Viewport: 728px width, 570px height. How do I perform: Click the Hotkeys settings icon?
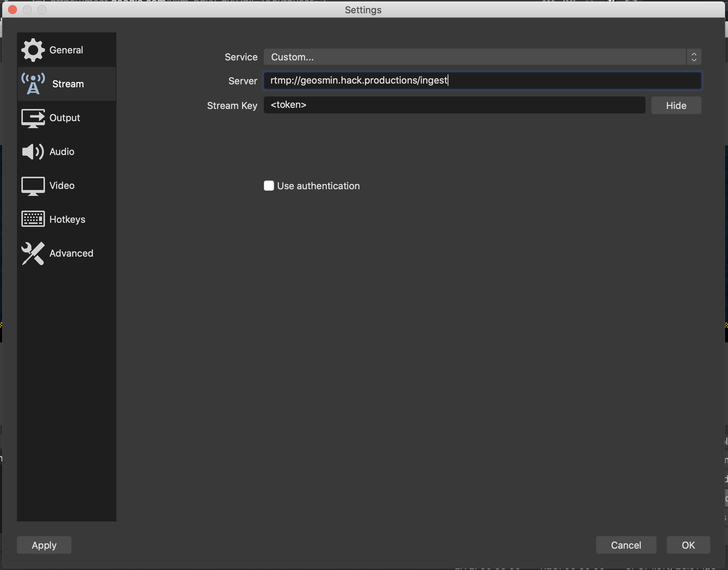coord(33,219)
